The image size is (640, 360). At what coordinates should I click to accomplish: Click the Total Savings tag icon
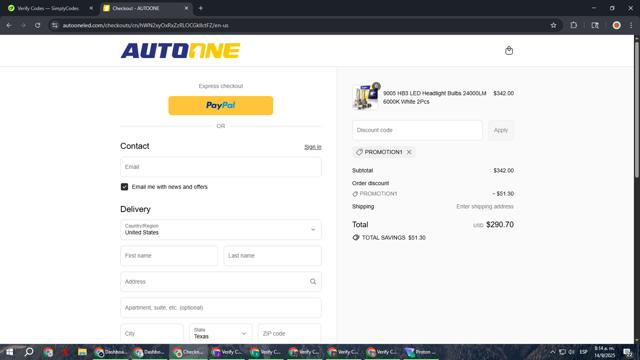point(356,238)
